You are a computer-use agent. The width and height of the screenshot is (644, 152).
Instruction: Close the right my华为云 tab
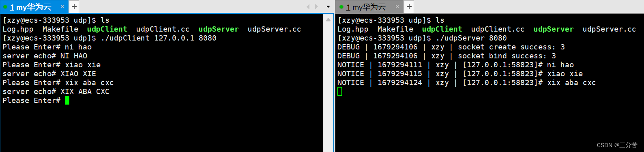click(397, 6)
